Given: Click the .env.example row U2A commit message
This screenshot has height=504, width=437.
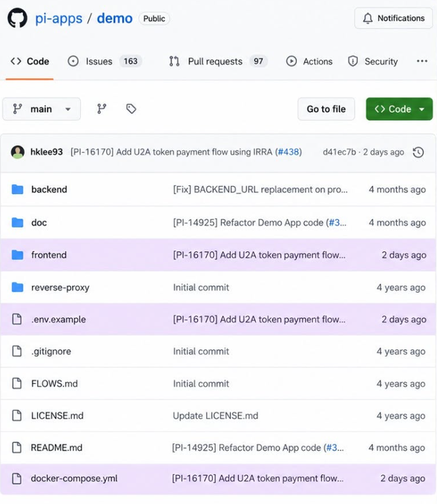Looking at the screenshot, I should click(x=259, y=319).
